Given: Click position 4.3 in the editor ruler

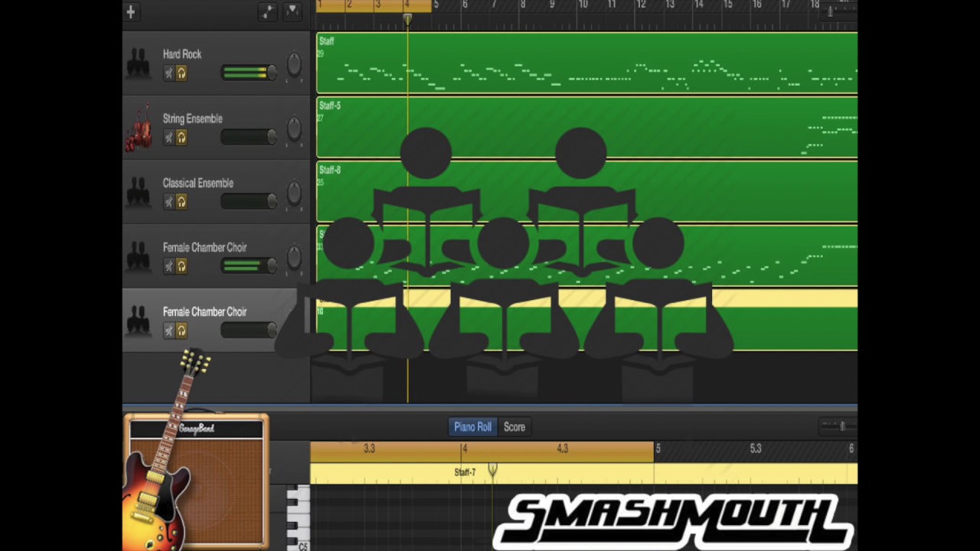Looking at the screenshot, I should click(562, 448).
